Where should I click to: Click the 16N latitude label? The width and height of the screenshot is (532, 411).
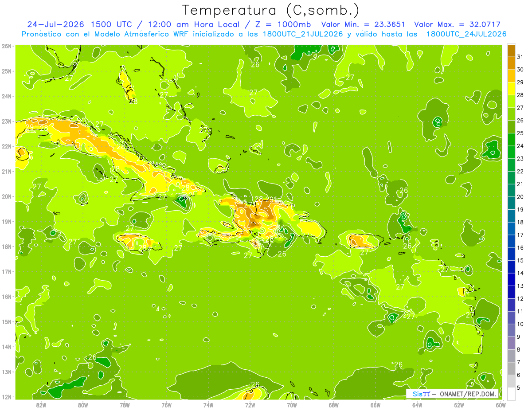tap(6, 297)
